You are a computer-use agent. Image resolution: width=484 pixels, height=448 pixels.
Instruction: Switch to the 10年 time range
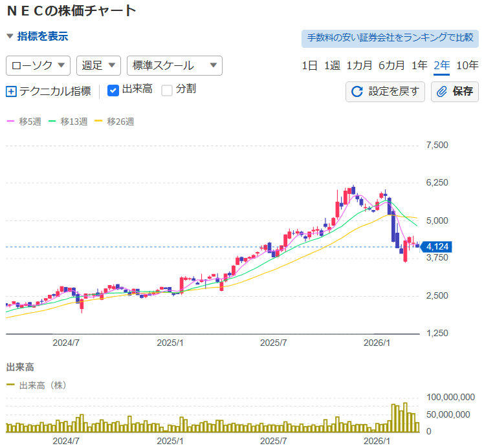[x=467, y=65]
